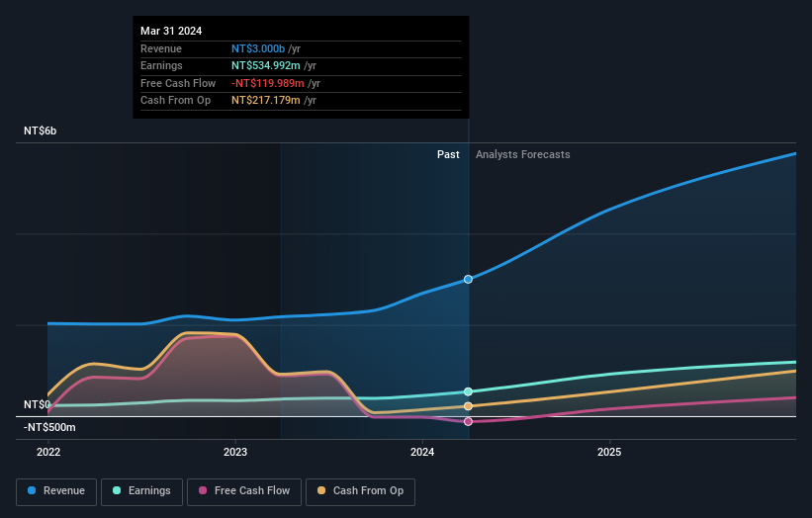Click the 2025 x-axis label
The image size is (812, 518).
[x=609, y=452]
